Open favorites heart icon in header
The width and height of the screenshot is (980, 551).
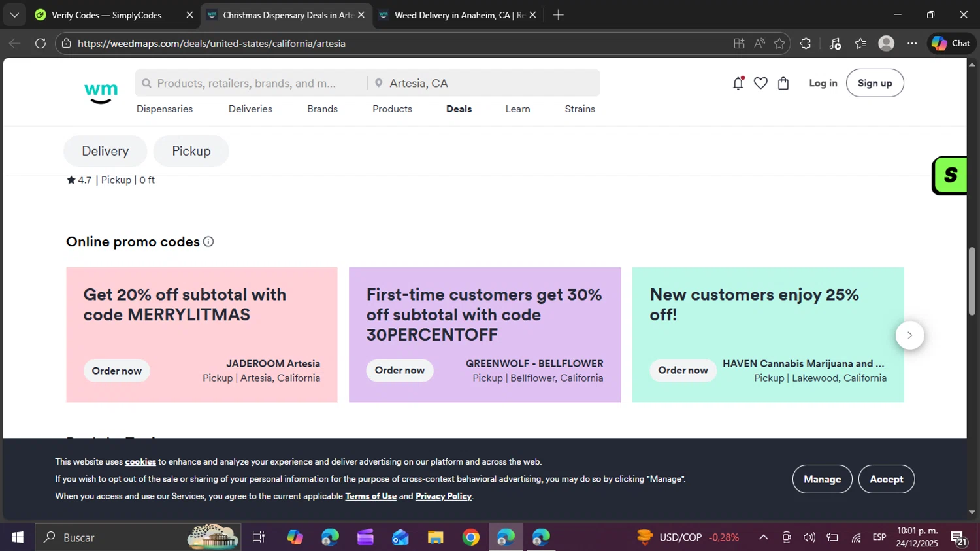[x=760, y=83]
